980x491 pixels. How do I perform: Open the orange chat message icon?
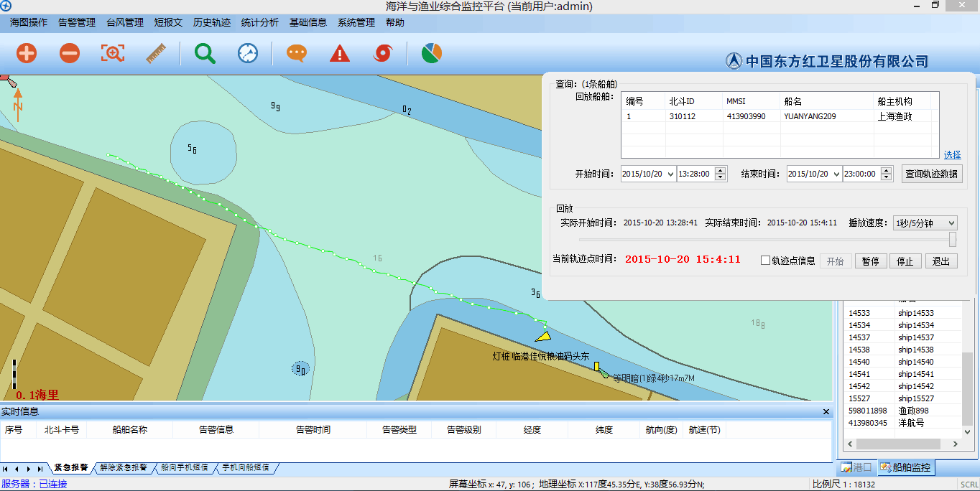tap(297, 53)
